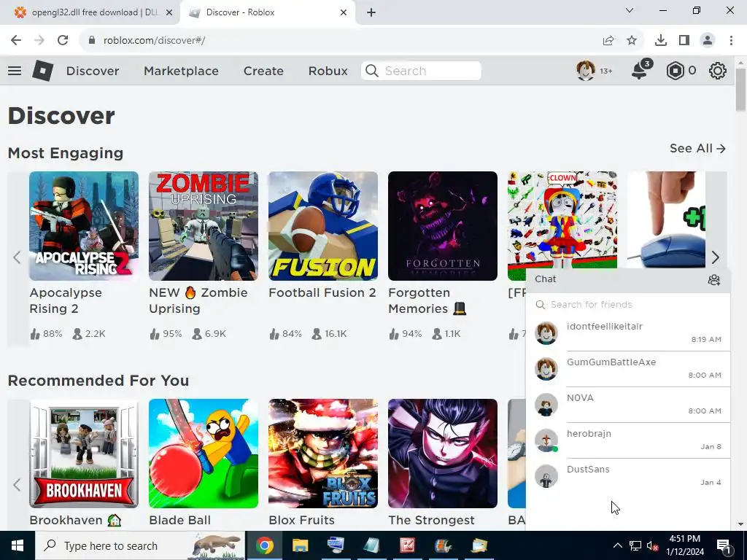
Task: Toggle the browser side panel icon
Action: pyautogui.click(x=684, y=41)
